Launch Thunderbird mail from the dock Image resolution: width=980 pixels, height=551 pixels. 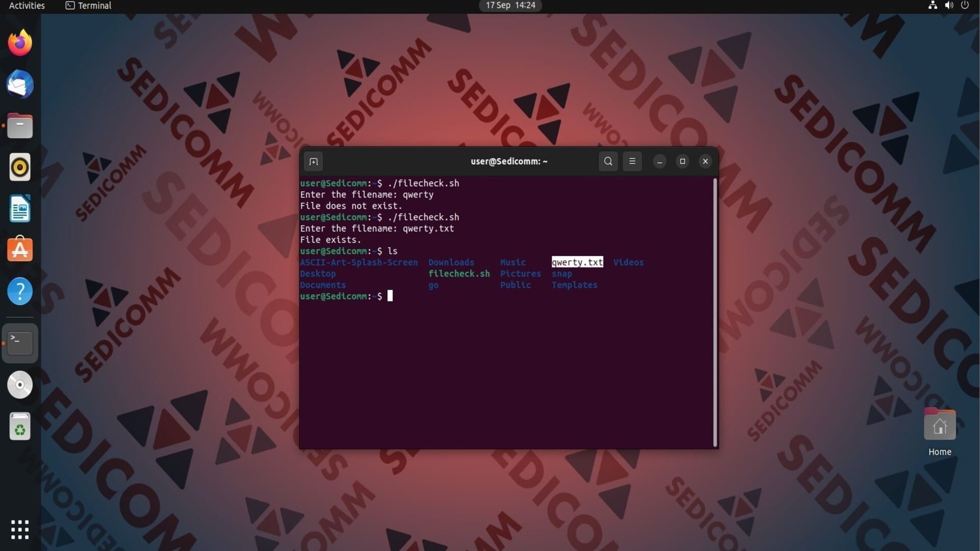pos(20,84)
